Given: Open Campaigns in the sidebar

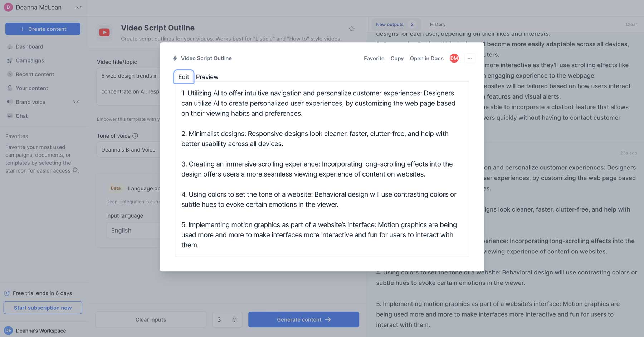Looking at the screenshot, I should pos(30,60).
